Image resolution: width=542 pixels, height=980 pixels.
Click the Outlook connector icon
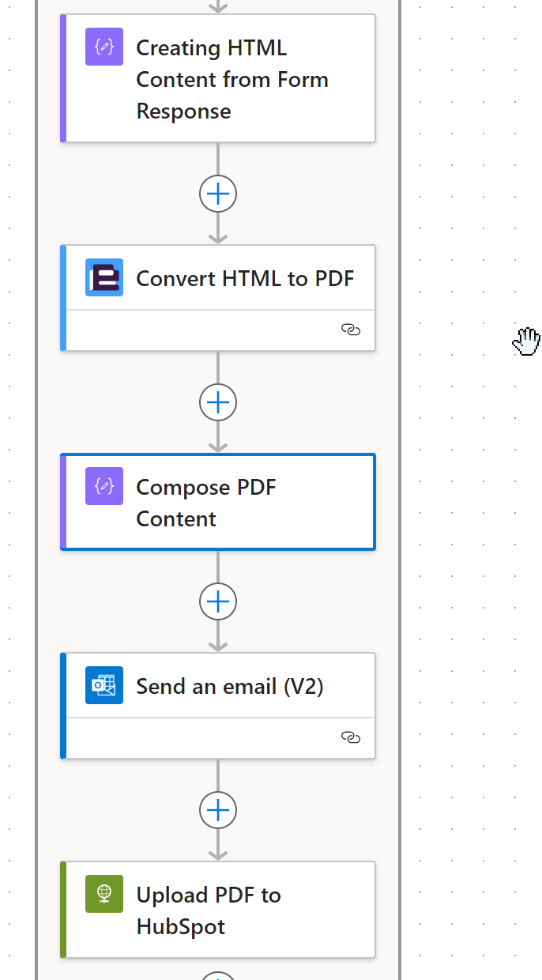pyautogui.click(x=104, y=685)
